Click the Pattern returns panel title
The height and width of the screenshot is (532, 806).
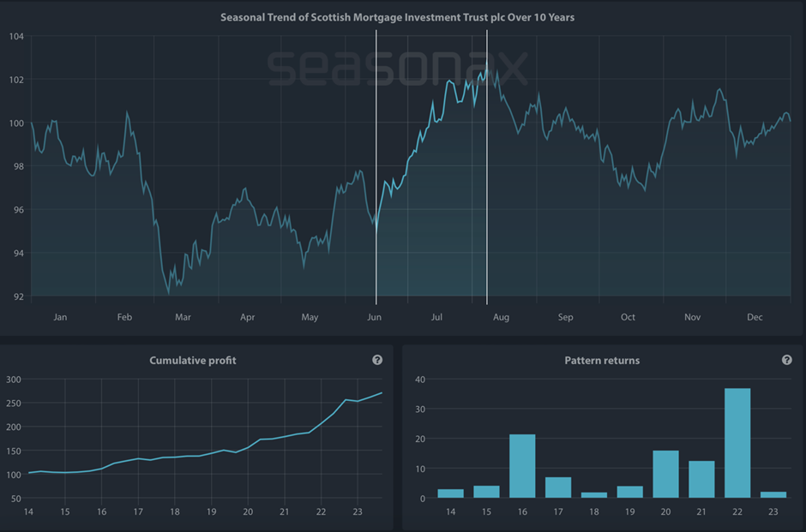pos(602,361)
